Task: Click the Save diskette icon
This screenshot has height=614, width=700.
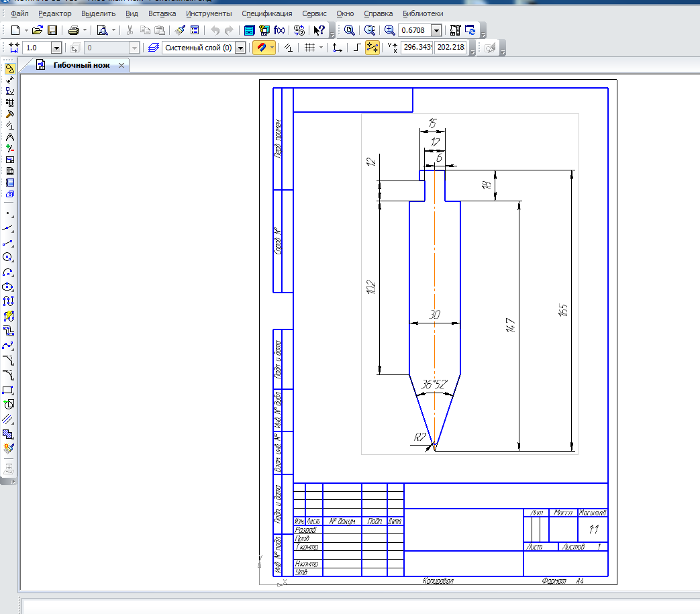Action: click(x=52, y=30)
